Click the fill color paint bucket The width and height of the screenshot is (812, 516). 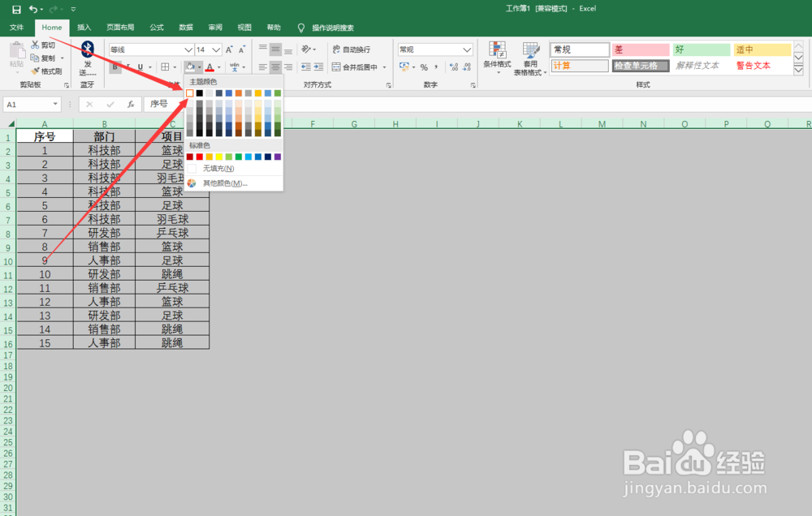coord(190,67)
